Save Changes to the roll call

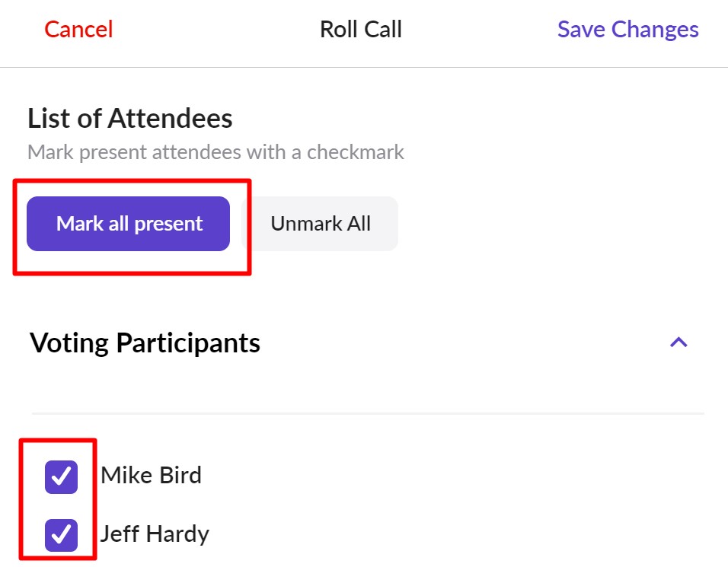coord(627,30)
